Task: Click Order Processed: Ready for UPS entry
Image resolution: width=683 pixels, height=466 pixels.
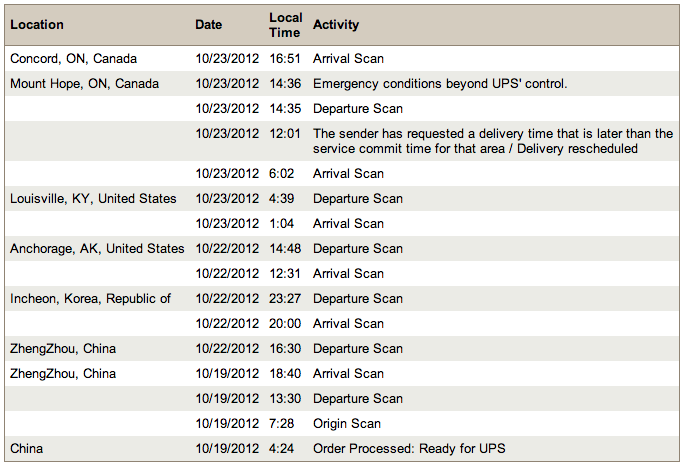Action: pos(409,448)
